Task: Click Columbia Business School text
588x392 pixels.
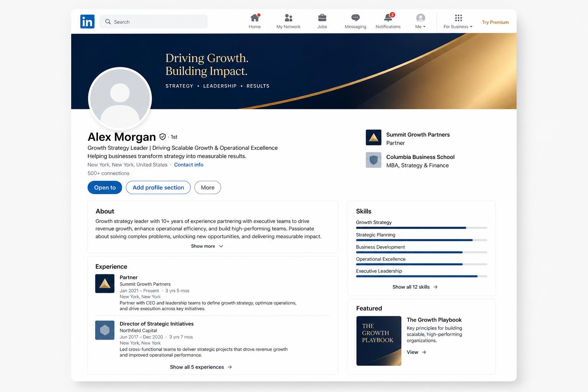Action: click(x=420, y=157)
